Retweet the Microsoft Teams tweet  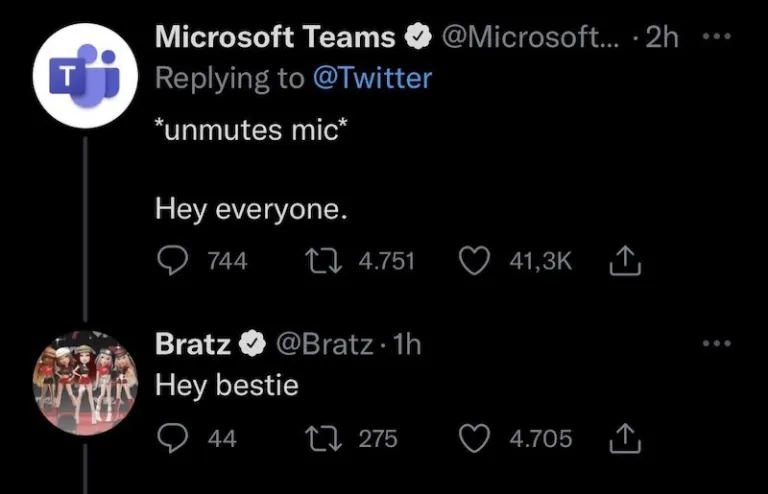(x=324, y=261)
